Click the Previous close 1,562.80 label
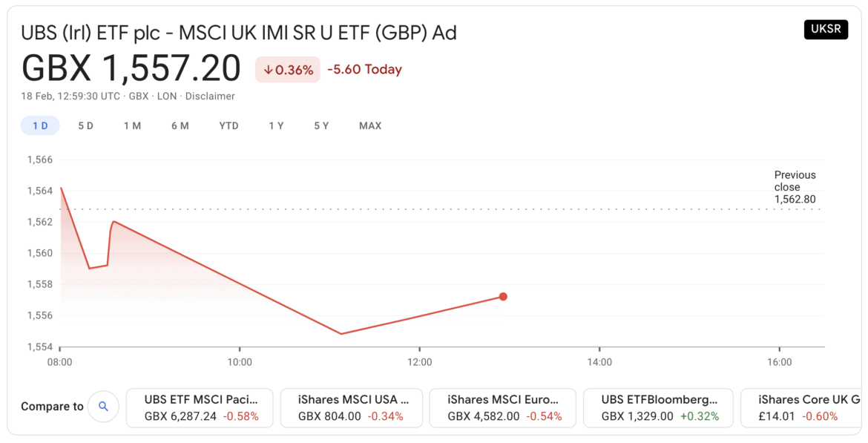The image size is (868, 443). [x=795, y=187]
